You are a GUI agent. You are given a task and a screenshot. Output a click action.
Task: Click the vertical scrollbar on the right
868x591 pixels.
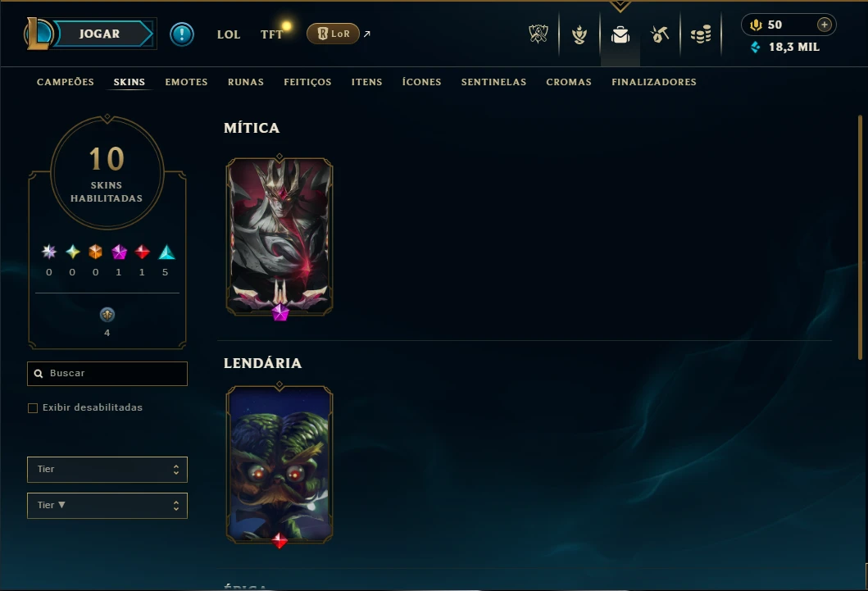click(860, 238)
